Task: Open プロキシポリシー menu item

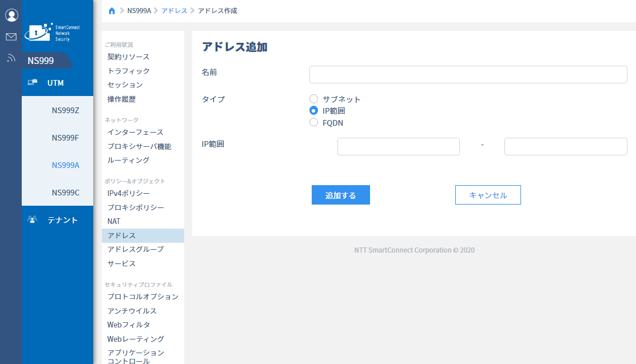Action: coord(136,207)
